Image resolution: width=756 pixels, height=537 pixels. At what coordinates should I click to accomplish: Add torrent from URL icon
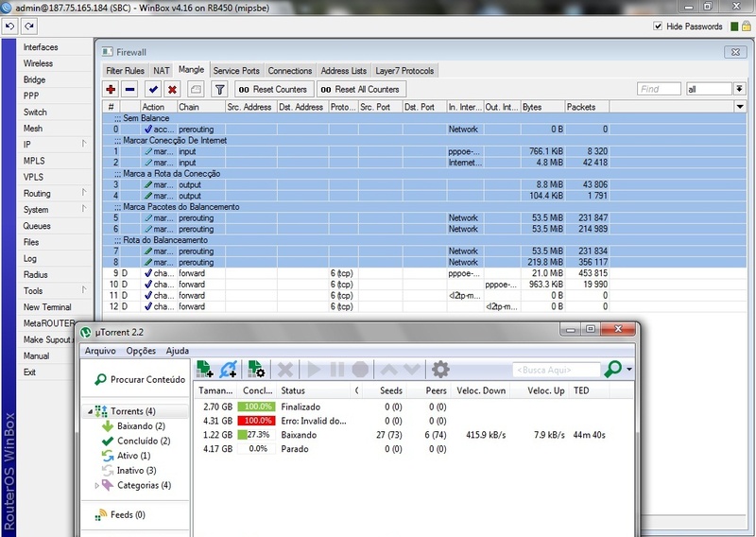pos(228,370)
